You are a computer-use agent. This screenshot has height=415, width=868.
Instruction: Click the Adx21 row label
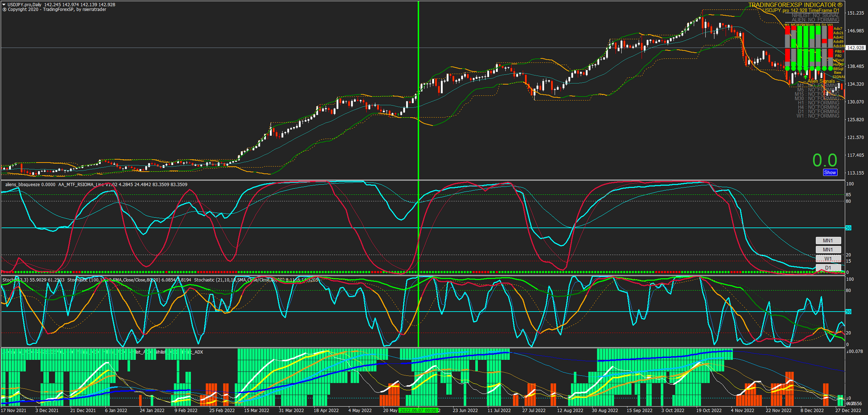pos(838,33)
